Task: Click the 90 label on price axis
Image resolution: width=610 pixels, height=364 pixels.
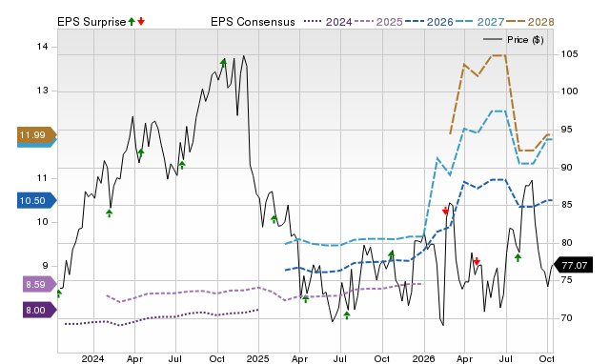Action: (x=566, y=168)
